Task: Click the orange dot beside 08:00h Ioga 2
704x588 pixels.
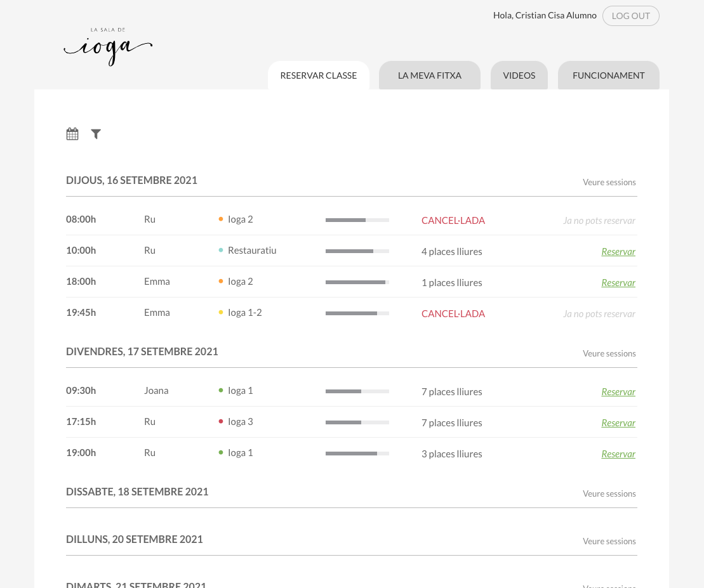Action: (221, 219)
